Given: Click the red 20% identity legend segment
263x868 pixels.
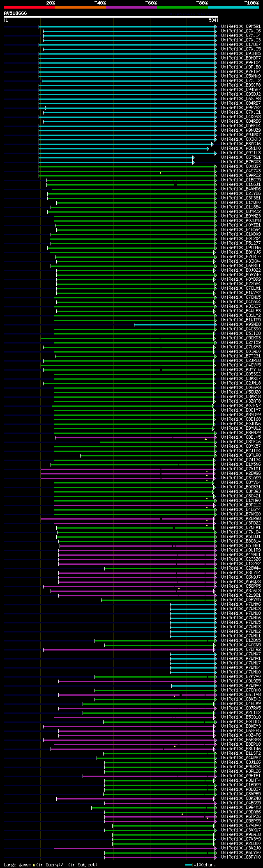Looking at the screenshot, I should 30,7.
